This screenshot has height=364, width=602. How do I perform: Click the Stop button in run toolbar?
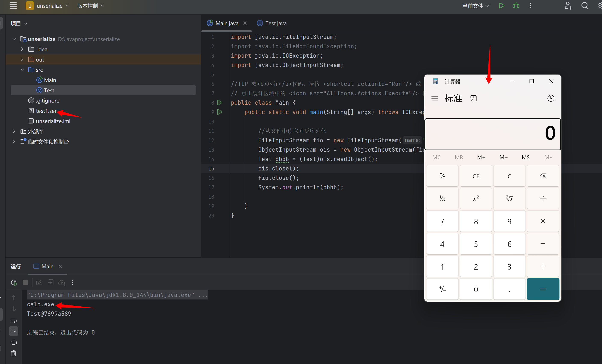(25, 282)
